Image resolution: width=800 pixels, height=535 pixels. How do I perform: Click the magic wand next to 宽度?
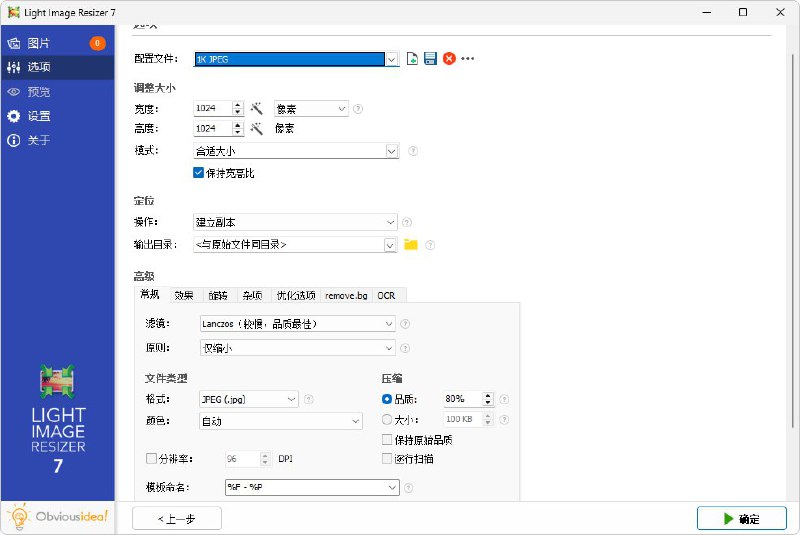(x=256, y=109)
